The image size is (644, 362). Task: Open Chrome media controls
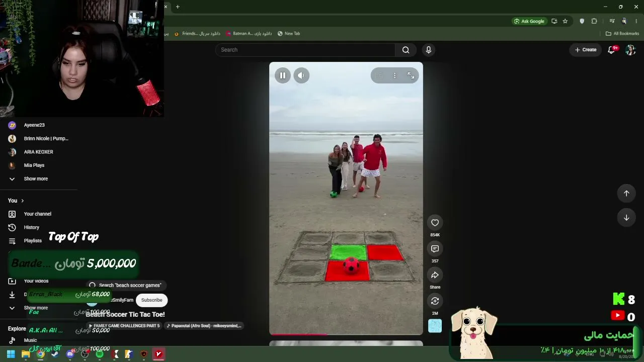tap(612, 21)
